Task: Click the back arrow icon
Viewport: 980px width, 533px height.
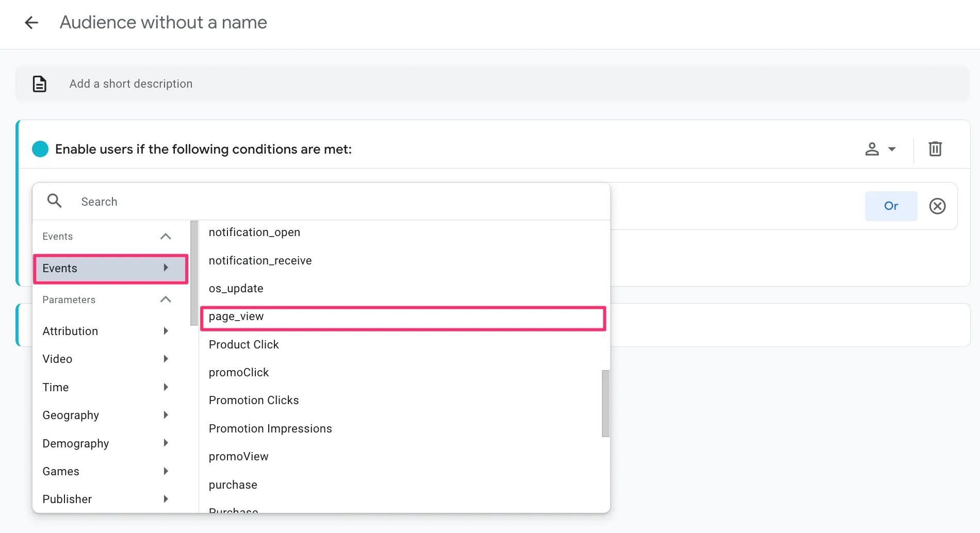Action: [x=31, y=23]
